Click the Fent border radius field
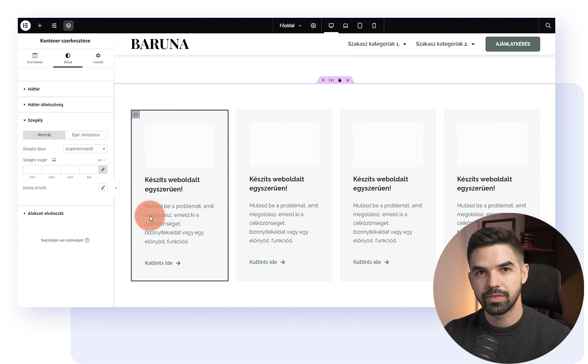Image resolution: width=588 pixels, height=364 pixels. pos(32,169)
